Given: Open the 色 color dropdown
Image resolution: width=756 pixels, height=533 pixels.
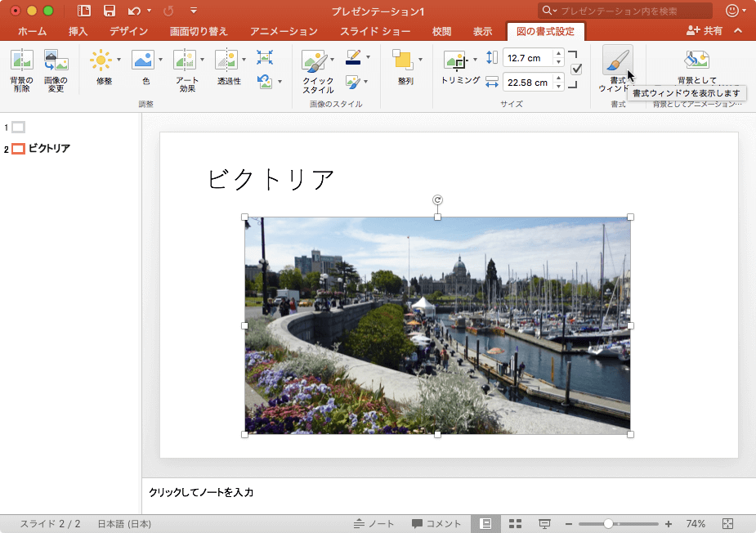Looking at the screenshot, I should 160,60.
